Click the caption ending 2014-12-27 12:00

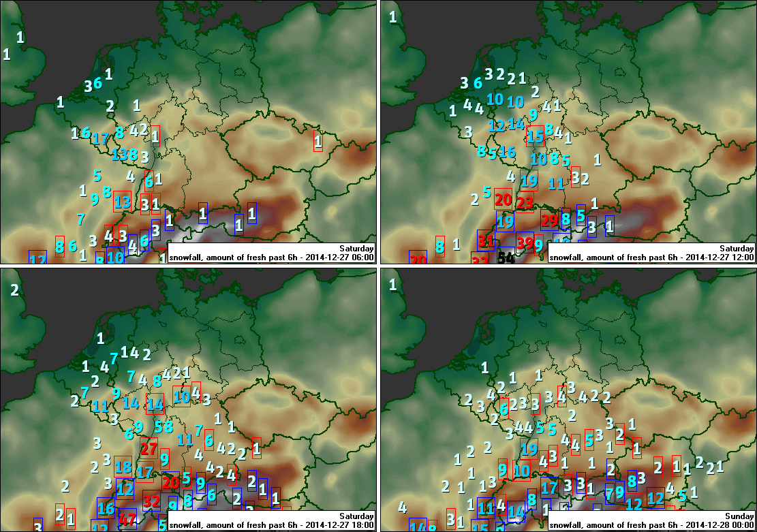[x=652, y=257]
